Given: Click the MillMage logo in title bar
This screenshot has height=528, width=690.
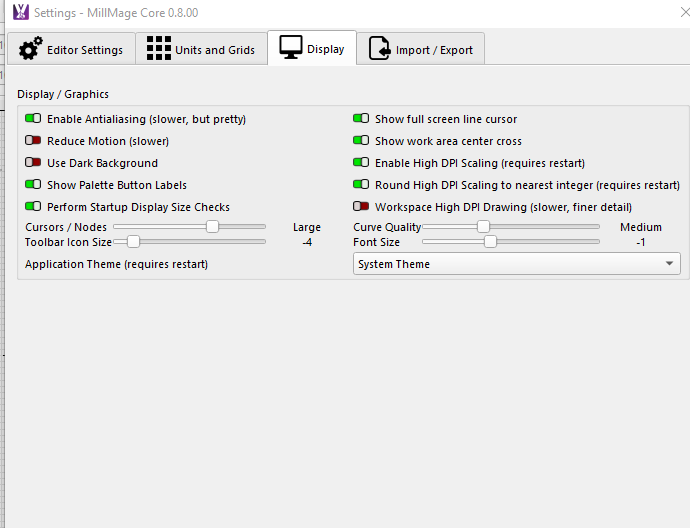Looking at the screenshot, I should pos(19,13).
